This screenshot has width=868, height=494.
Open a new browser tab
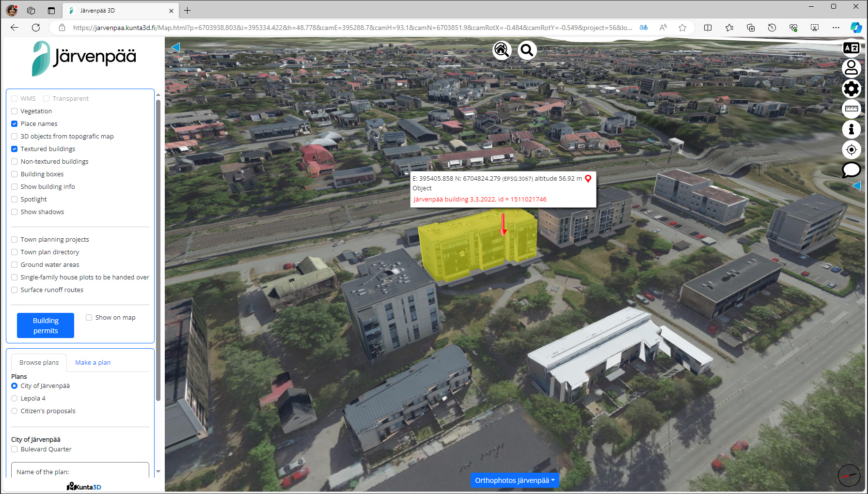coord(188,10)
